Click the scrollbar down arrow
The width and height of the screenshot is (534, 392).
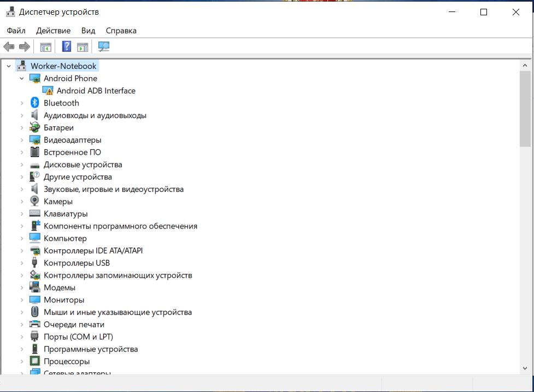coord(525,368)
